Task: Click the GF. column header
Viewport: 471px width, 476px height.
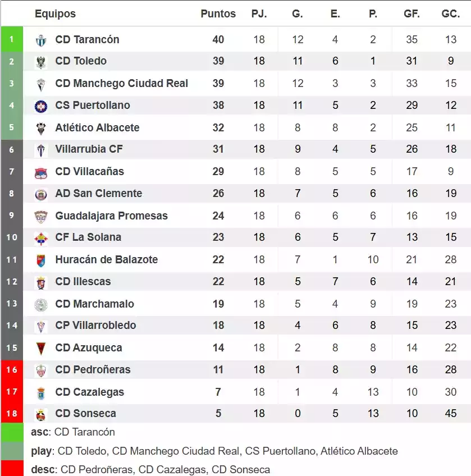Action: click(x=411, y=14)
